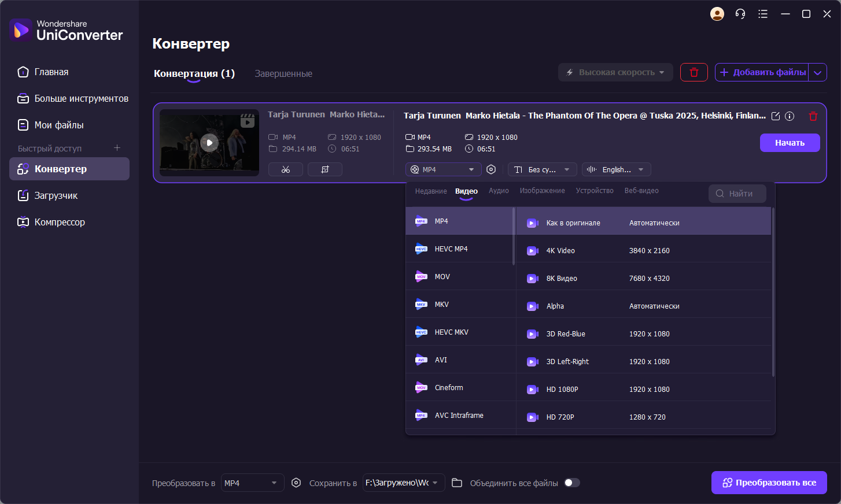Screen dimensions: 841x504
Task: Click the resolution list scrollbar
Action: click(x=773, y=291)
